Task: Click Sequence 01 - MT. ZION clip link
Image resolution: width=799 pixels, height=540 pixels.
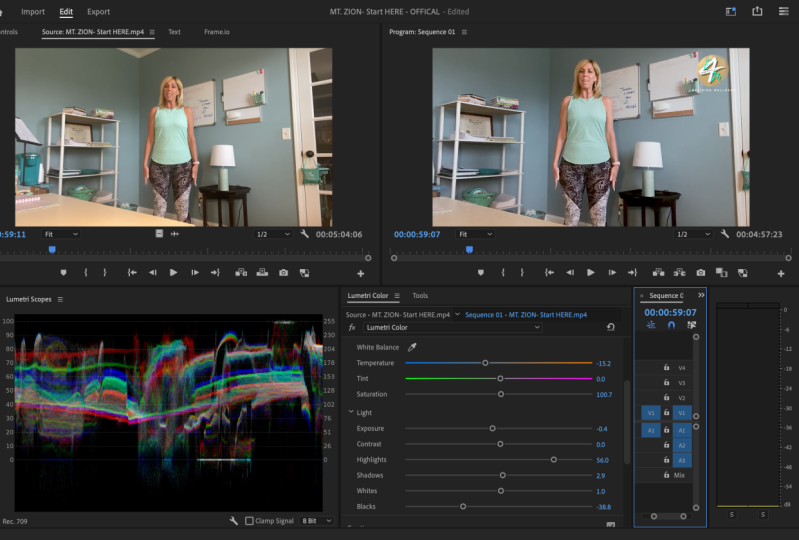Action: 526,314
